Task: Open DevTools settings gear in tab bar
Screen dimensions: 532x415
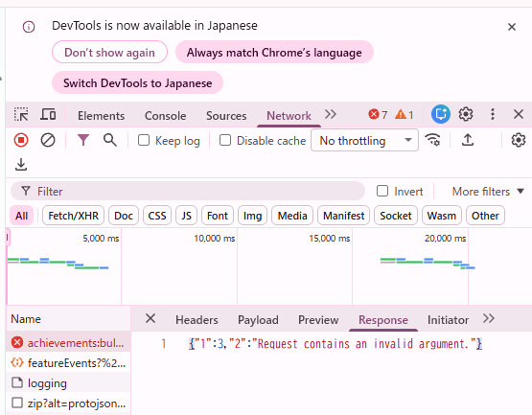Action: coord(466,114)
